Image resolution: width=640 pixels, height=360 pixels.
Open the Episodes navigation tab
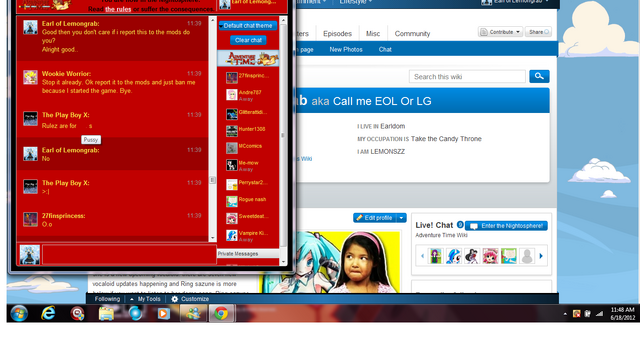click(337, 33)
